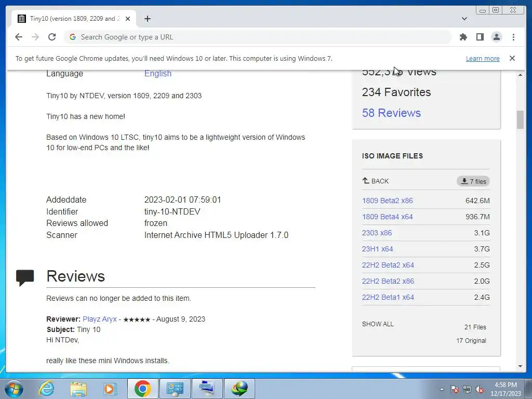Dismiss the Windows 7 update notice
532x399 pixels.
pyautogui.click(x=512, y=58)
